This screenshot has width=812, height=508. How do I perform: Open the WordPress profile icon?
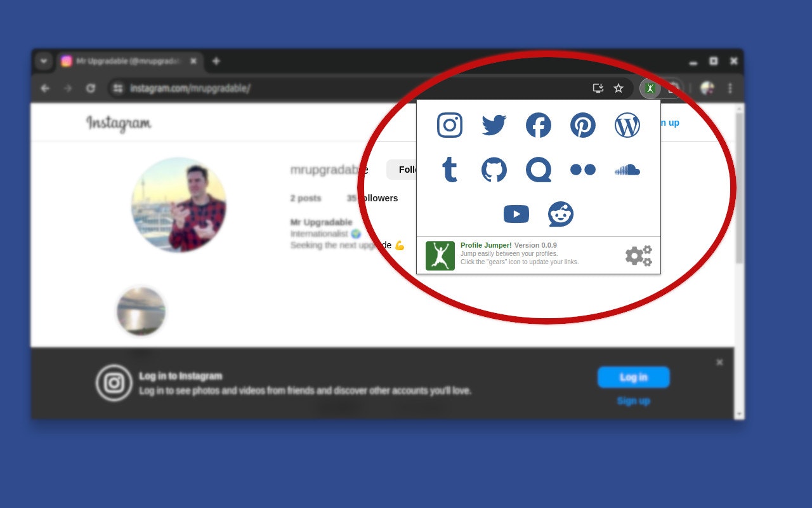pyautogui.click(x=627, y=125)
